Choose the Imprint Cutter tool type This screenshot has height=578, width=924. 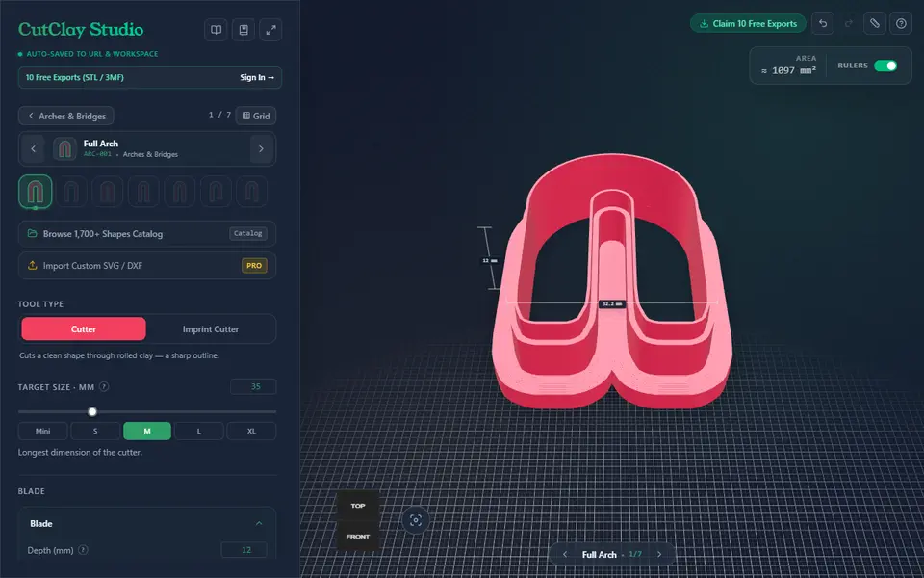coord(211,329)
